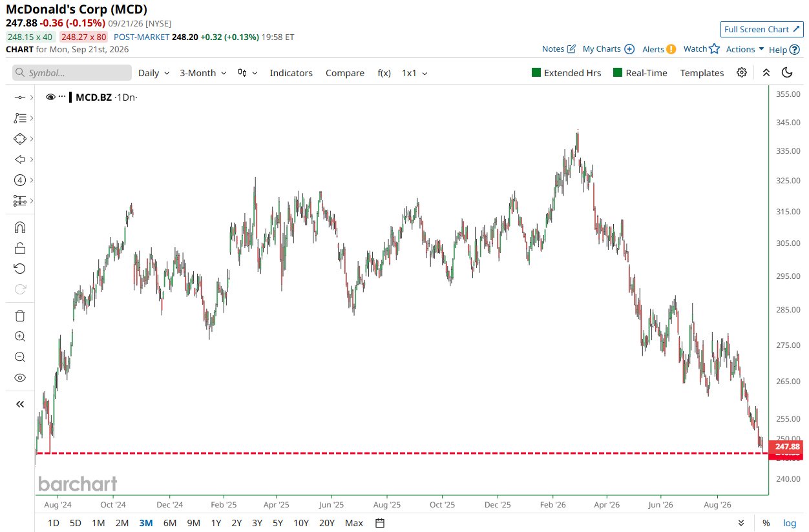Select 1Y time range

(x=216, y=523)
